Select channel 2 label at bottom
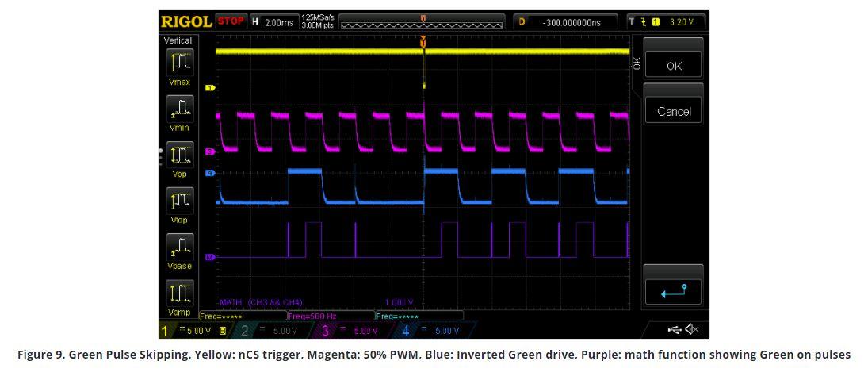 click(245, 331)
